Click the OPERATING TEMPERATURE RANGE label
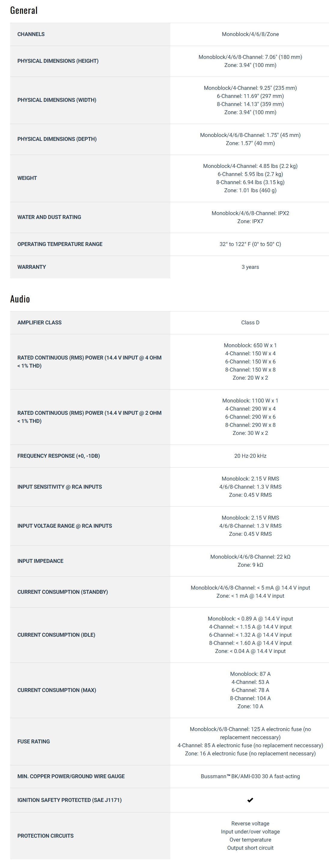329x868 pixels. pos(60,244)
